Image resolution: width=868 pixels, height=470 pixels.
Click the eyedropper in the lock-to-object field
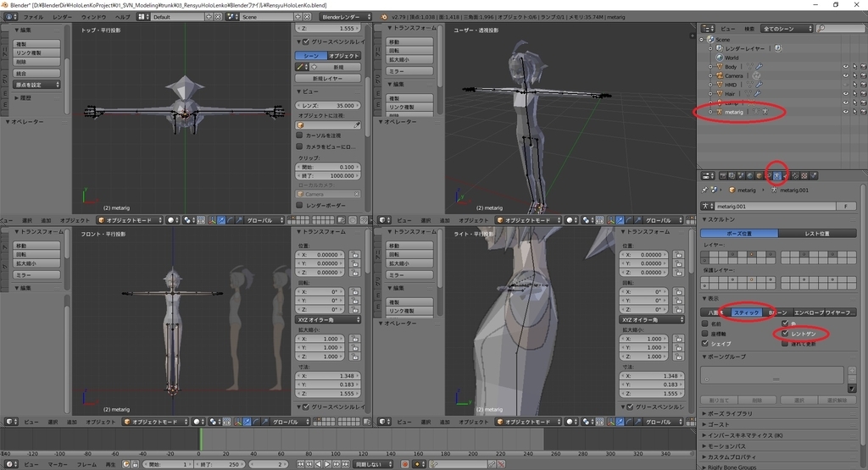[357, 125]
